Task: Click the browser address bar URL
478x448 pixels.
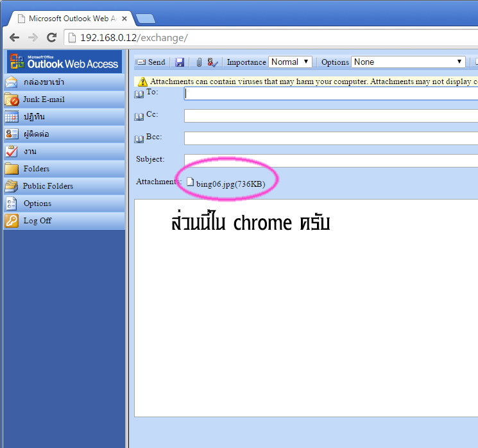Action: pos(134,38)
